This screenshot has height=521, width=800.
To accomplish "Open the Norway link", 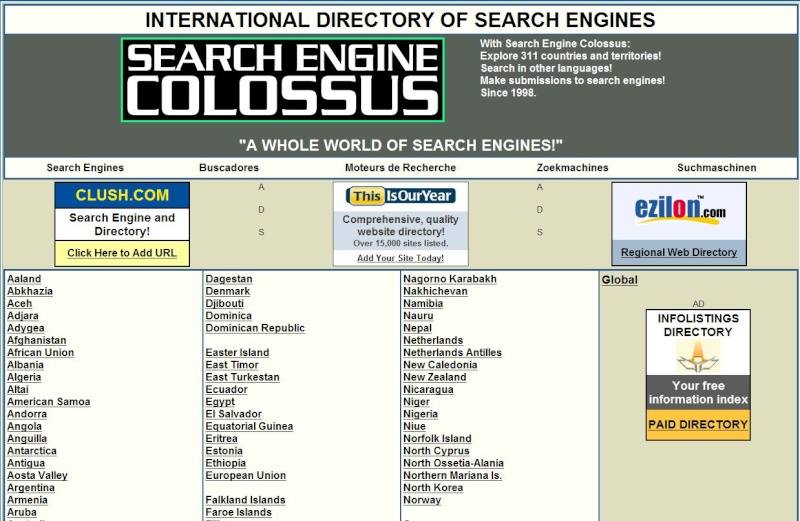I will click(x=422, y=500).
